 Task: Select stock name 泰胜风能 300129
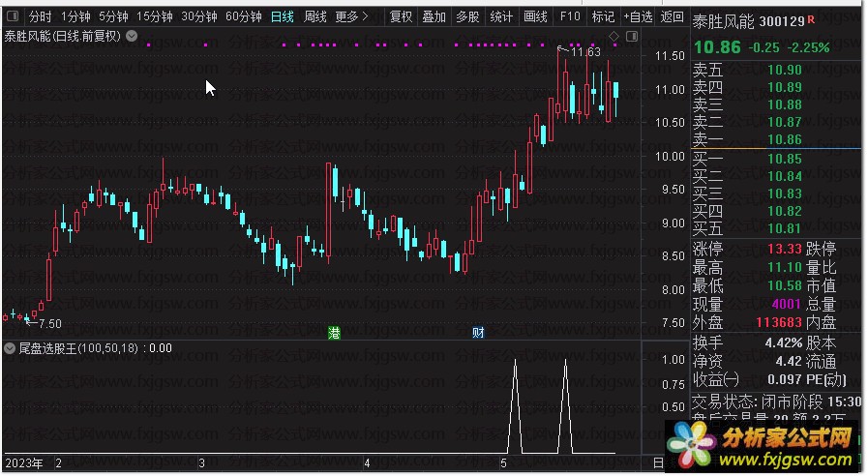(748, 21)
